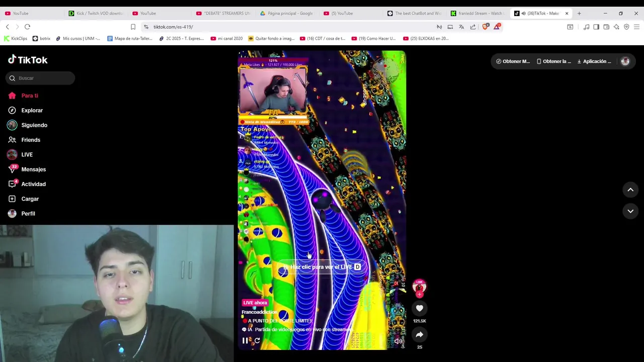Go back with the browser back arrow
The height and width of the screenshot is (362, 644).
[7, 27]
